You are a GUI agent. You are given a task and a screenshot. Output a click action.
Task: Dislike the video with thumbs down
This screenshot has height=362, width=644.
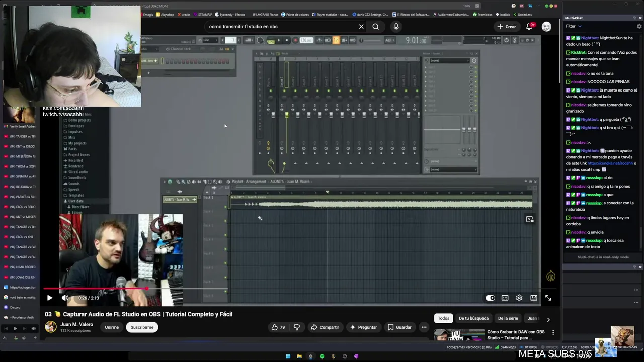(x=297, y=327)
